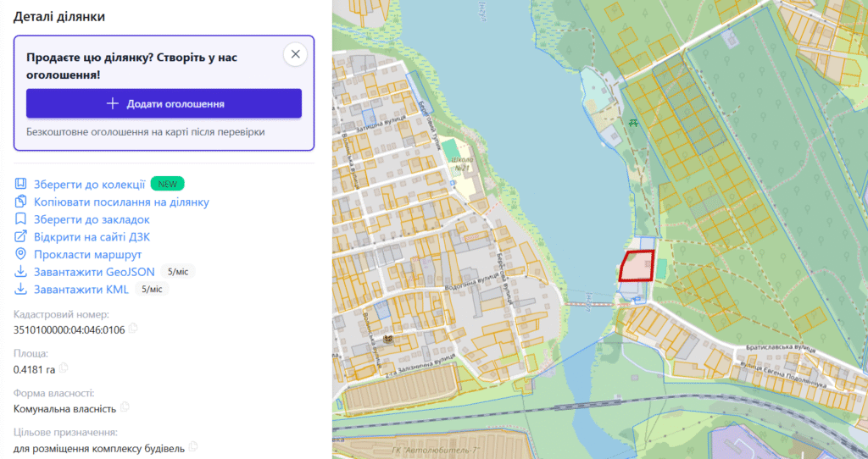Click the bookmark icon beside 'Зберегти до закладок'
This screenshot has width=868, height=459.
click(x=20, y=219)
